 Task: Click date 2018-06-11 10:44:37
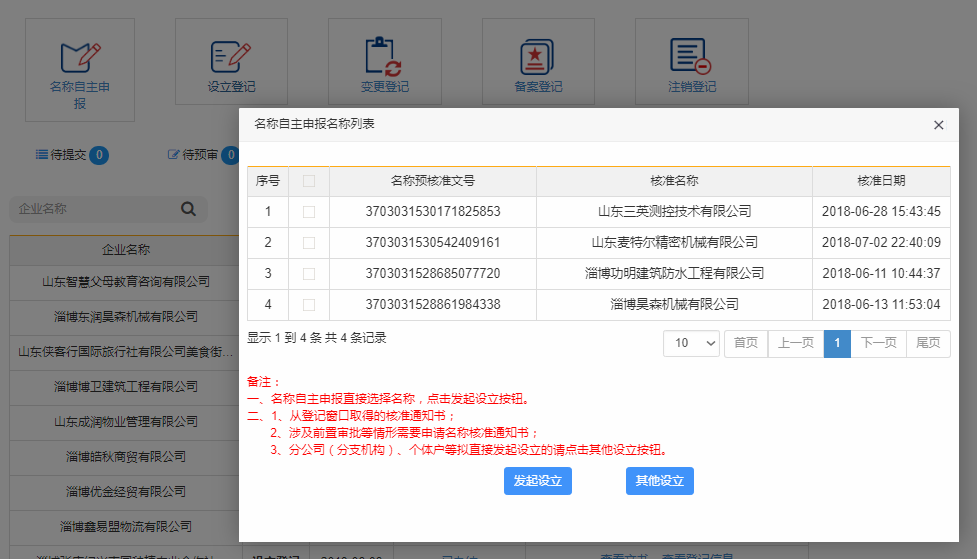[x=881, y=274]
